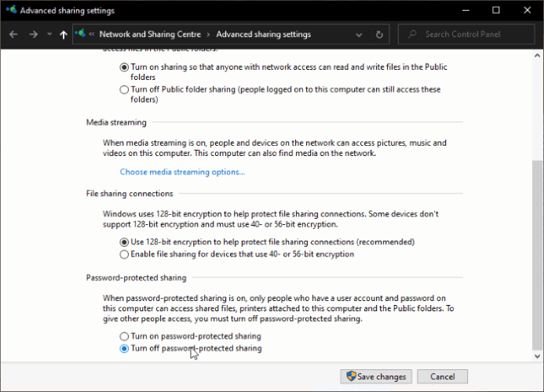Click the Media streaming section heading
544x392 pixels.
tap(116, 122)
